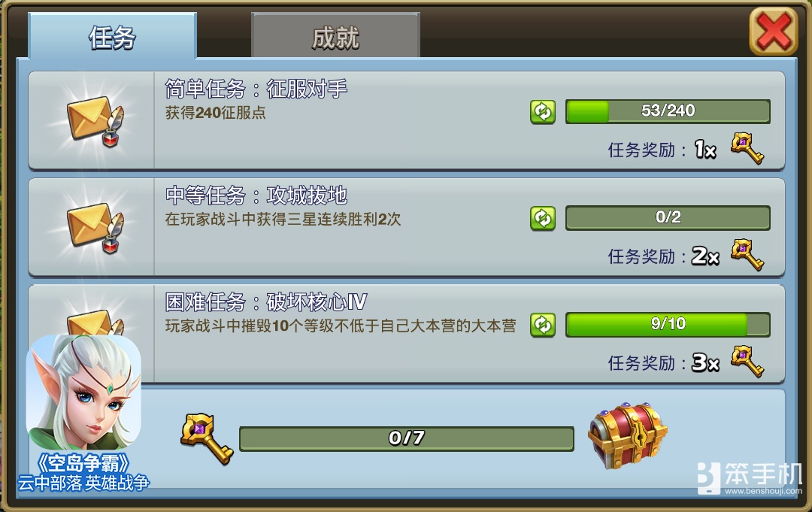Tap the 3x key reward icon
The width and height of the screenshot is (812, 512).
[x=747, y=362]
